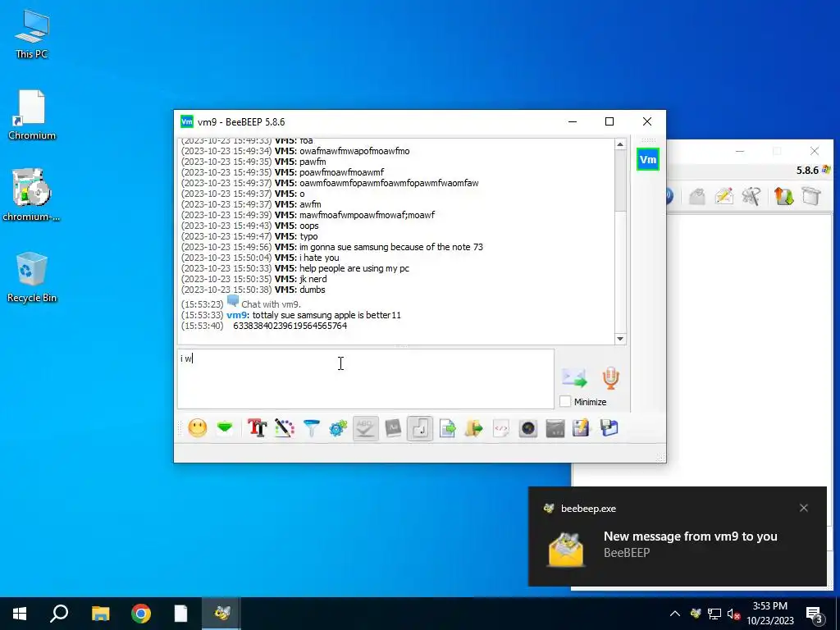Screen dimensions: 840x630
Task: Select the Chromium shortcut on desktop
Action: click(x=32, y=115)
